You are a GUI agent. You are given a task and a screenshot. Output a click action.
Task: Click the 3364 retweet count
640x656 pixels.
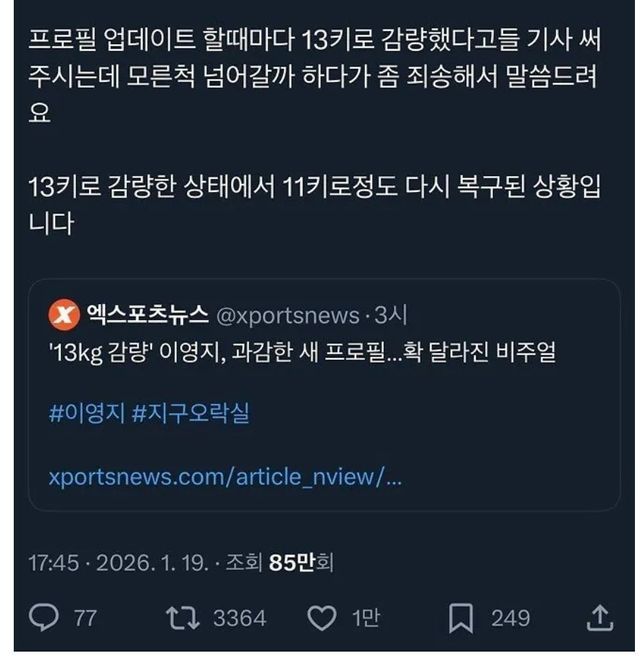(239, 619)
